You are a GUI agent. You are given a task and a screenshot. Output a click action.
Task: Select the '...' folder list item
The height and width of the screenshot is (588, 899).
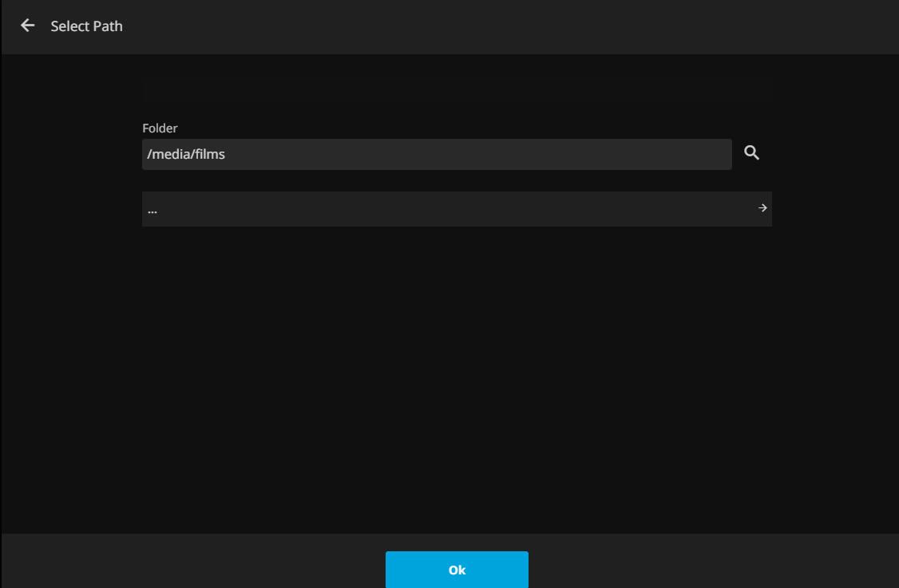pos(456,209)
